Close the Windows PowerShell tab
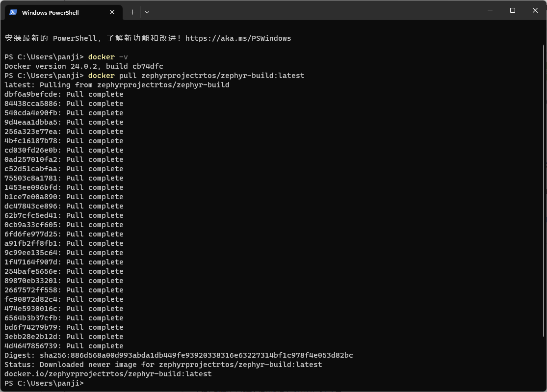The image size is (547, 392). point(112,12)
